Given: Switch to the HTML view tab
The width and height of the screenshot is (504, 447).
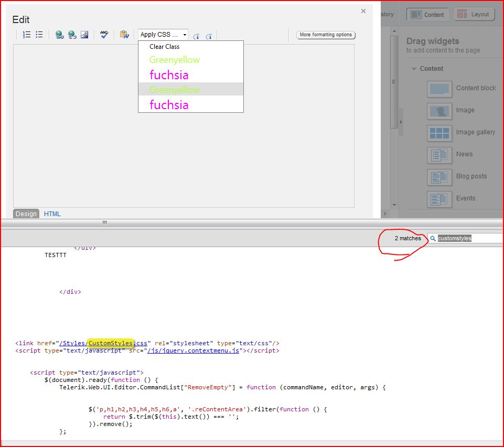Looking at the screenshot, I should tap(52, 214).
